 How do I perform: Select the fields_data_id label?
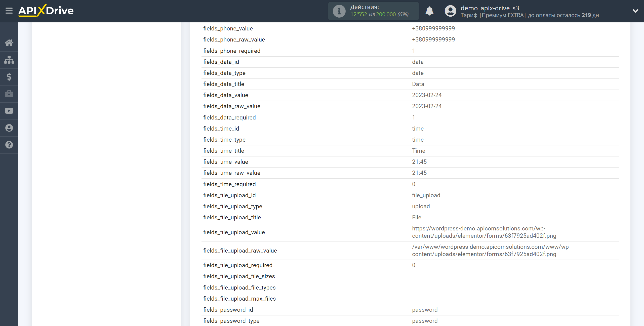tap(221, 62)
